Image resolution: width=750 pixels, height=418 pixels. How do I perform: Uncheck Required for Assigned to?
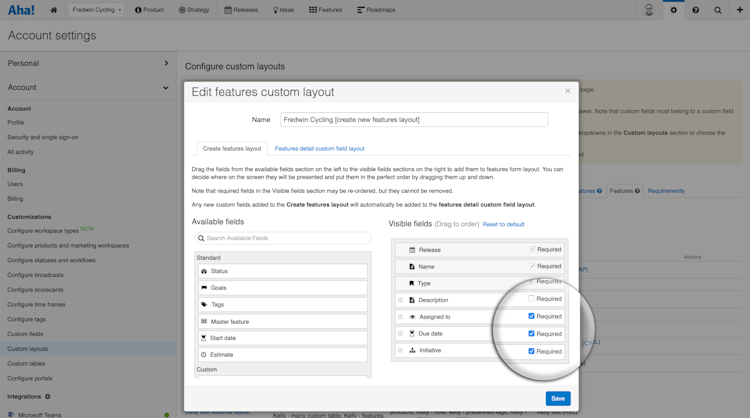pos(531,316)
